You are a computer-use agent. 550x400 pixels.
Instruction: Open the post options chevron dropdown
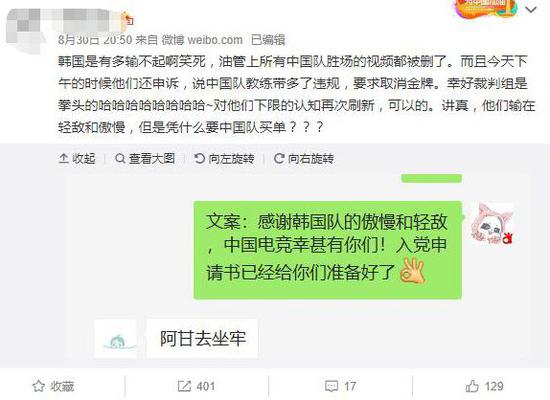[531, 9]
